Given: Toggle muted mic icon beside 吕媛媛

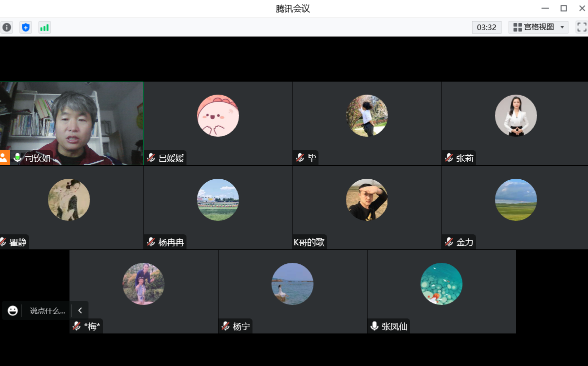Looking at the screenshot, I should point(151,158).
